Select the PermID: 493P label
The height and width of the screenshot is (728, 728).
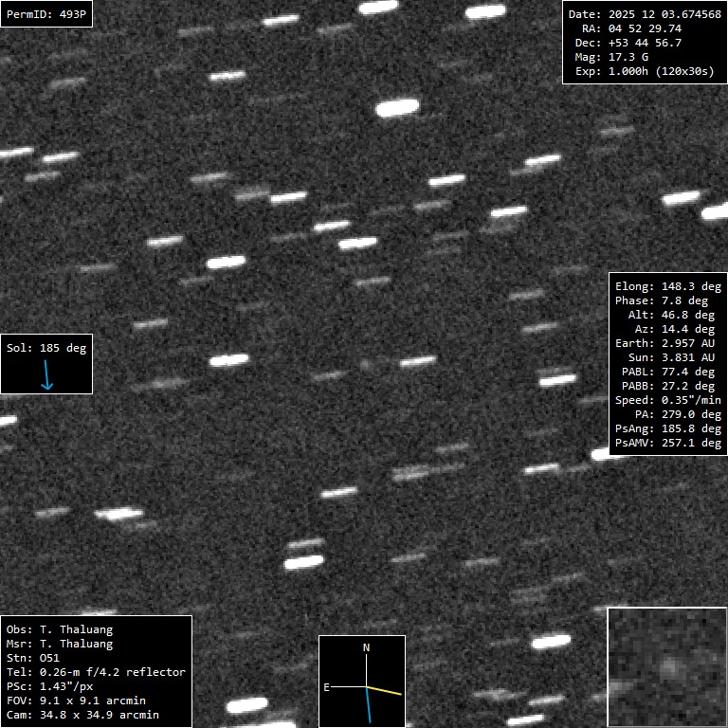[46, 14]
